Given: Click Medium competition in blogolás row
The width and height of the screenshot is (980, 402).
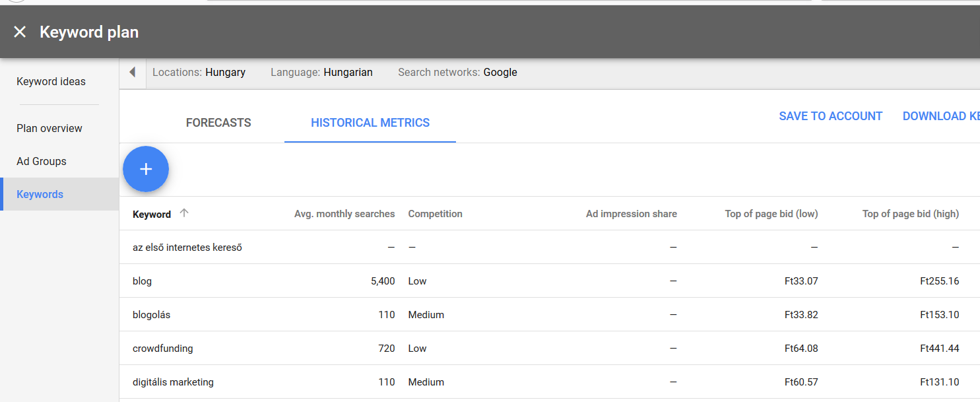Looking at the screenshot, I should point(426,315).
